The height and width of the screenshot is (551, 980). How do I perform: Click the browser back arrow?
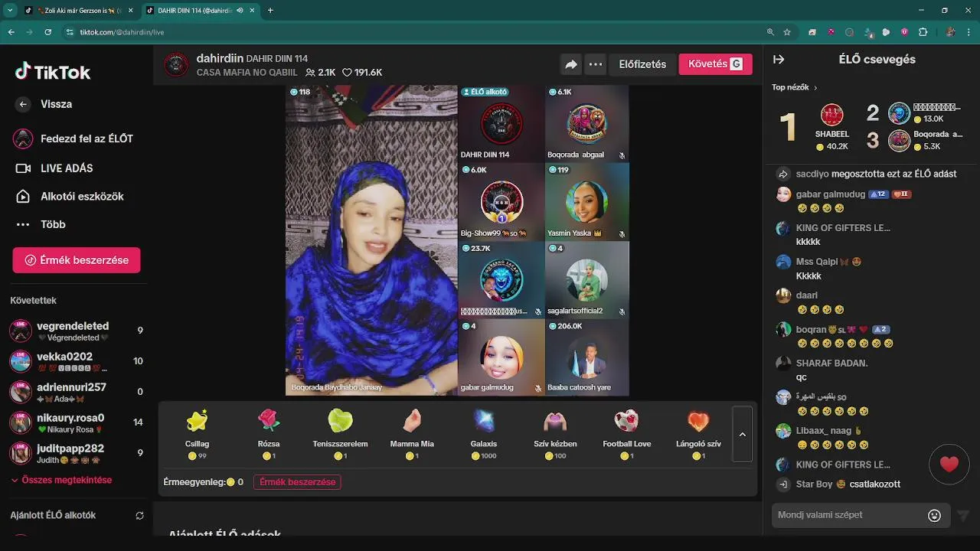[11, 32]
